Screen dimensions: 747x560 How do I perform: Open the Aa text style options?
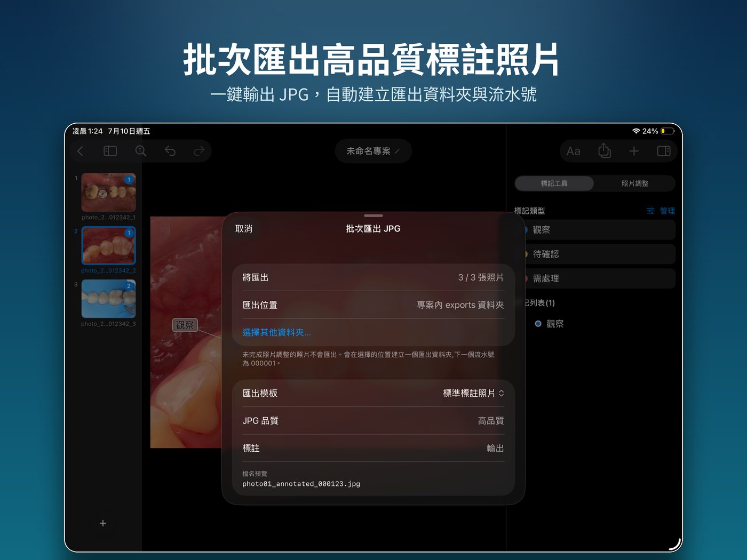[x=574, y=151]
